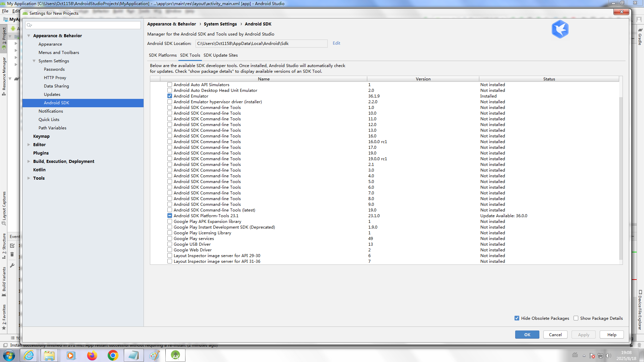Sort table by Version column header

coord(423,79)
